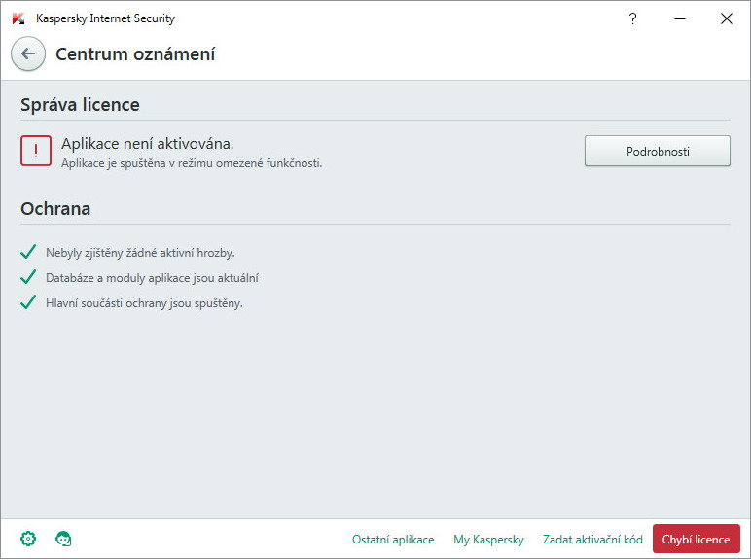Open help using the question mark
This screenshot has width=751, height=560.
[x=633, y=18]
